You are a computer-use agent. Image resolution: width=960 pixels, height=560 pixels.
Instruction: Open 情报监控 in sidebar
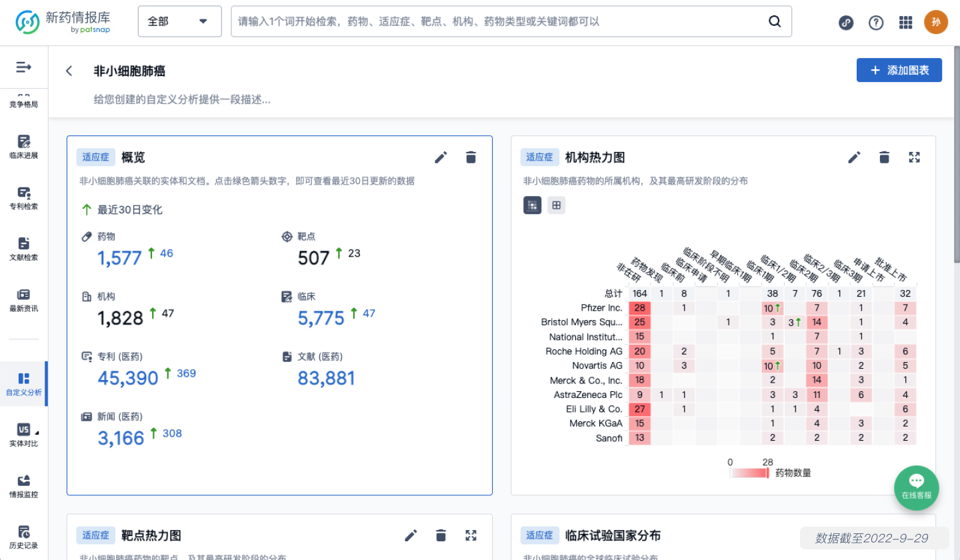(23, 487)
